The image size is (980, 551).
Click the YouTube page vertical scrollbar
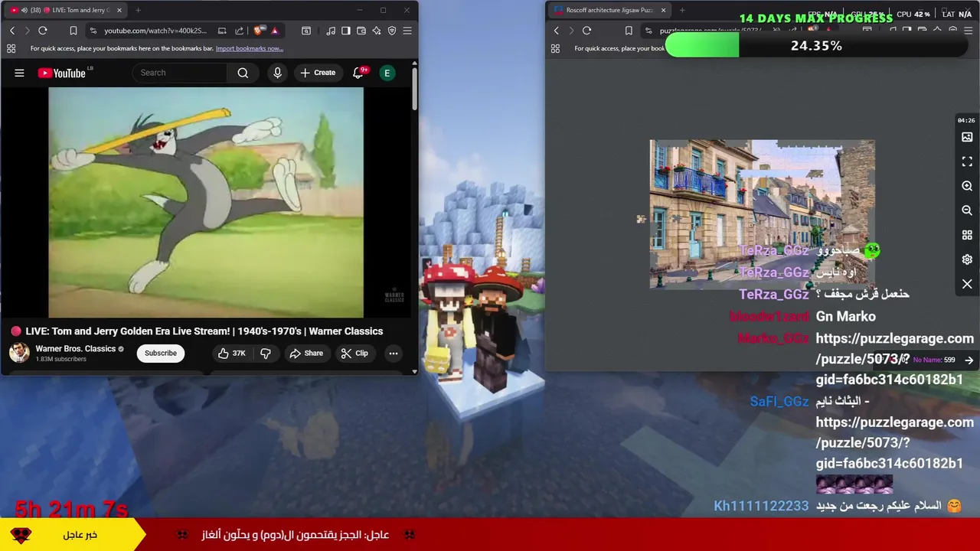coord(414,88)
